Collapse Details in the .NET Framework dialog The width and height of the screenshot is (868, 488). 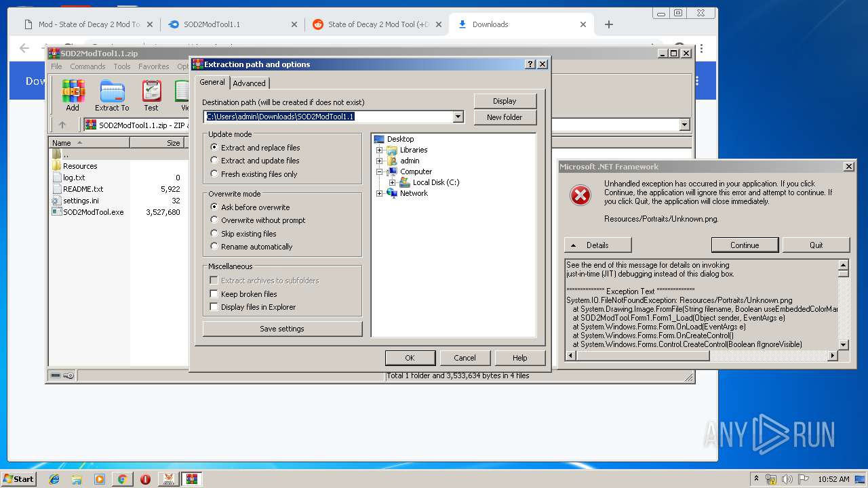pyautogui.click(x=597, y=245)
